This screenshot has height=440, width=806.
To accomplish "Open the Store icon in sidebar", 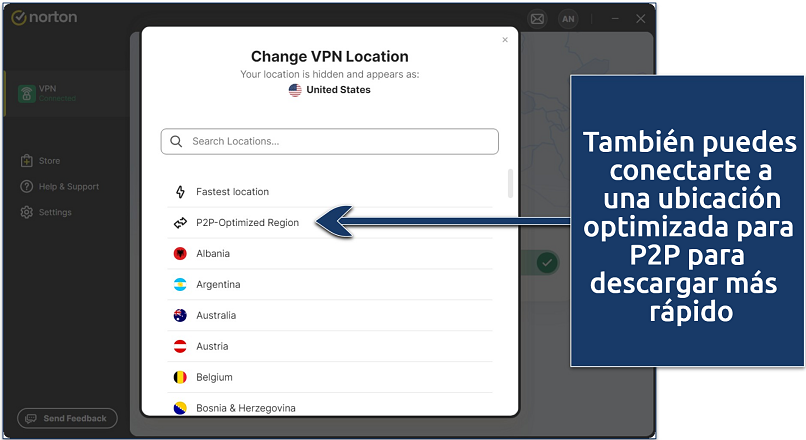I will point(27,161).
